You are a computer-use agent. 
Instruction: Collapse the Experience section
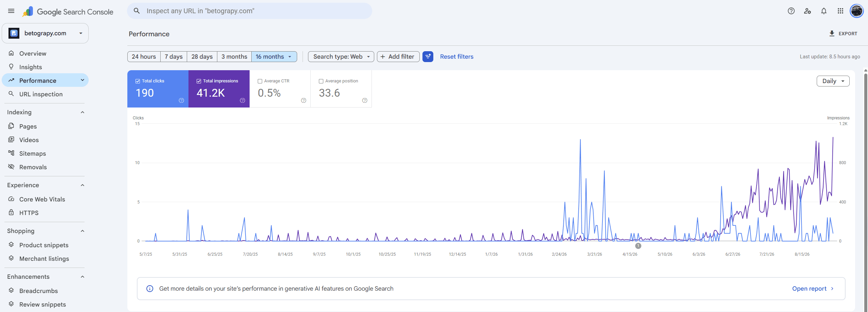[83, 185]
